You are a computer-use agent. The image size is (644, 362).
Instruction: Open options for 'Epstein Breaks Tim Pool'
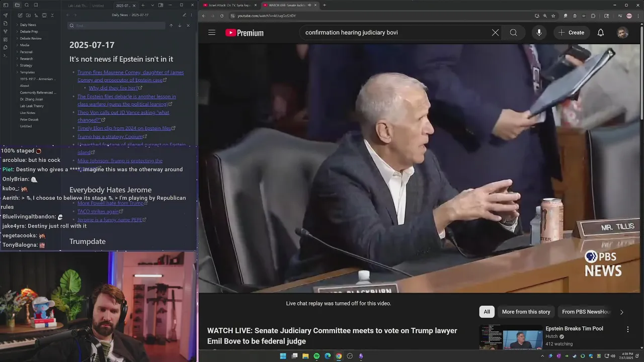(x=627, y=329)
